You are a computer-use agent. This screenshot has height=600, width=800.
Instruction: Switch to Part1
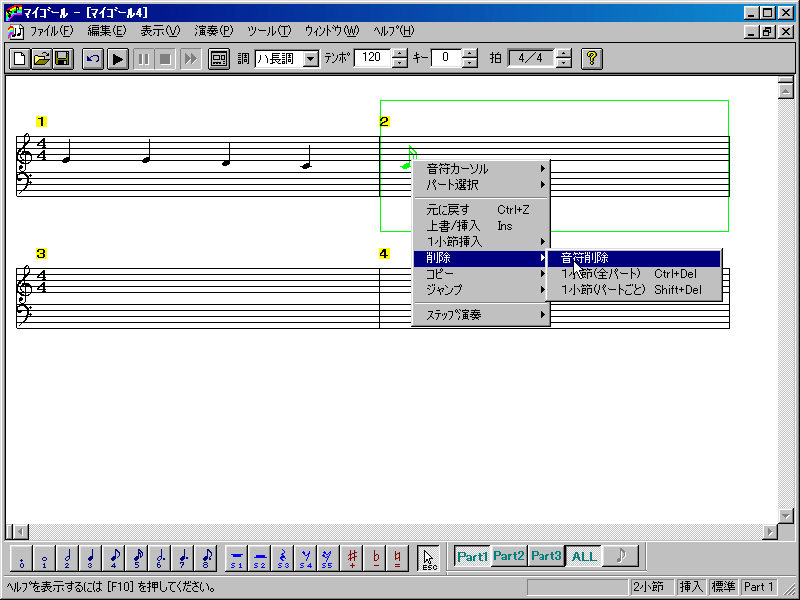[472, 556]
